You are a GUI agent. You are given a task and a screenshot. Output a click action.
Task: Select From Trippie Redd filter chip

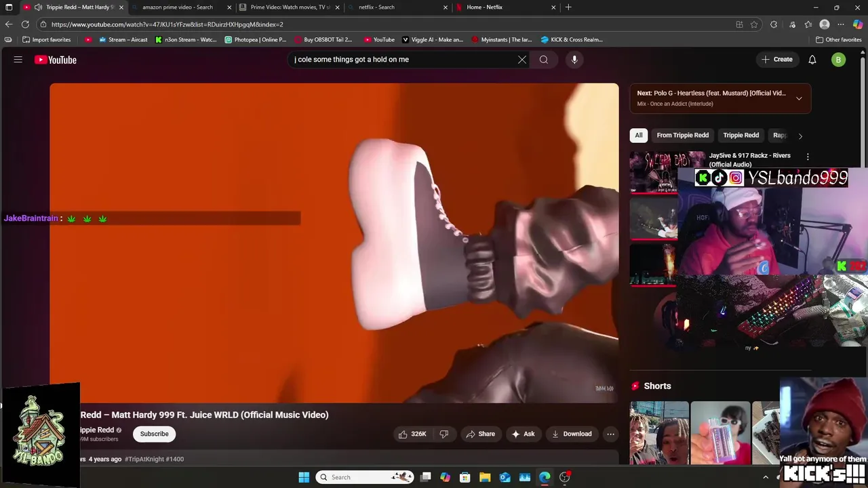click(x=683, y=135)
